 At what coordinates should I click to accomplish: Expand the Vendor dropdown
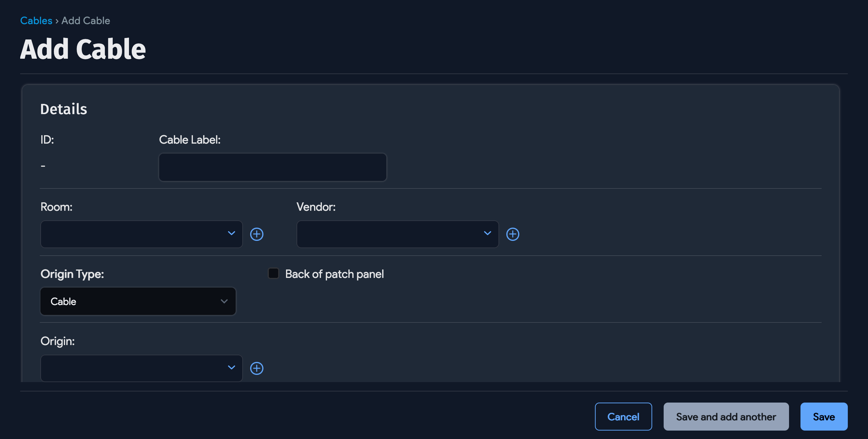point(397,234)
